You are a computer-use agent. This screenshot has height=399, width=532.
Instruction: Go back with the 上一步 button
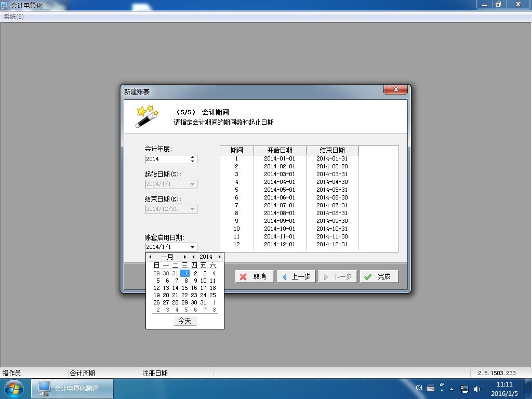coord(296,276)
